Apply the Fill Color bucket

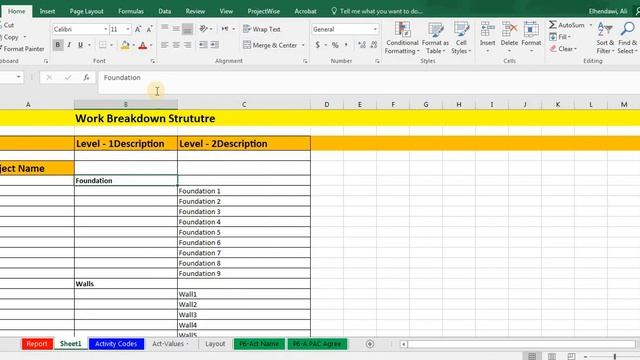pyautogui.click(x=125, y=45)
